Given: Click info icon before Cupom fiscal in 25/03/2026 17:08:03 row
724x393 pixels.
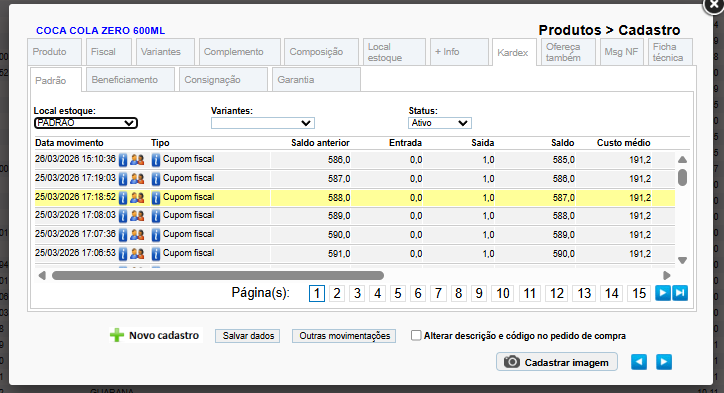Looking at the screenshot, I should pyautogui.click(x=156, y=216).
